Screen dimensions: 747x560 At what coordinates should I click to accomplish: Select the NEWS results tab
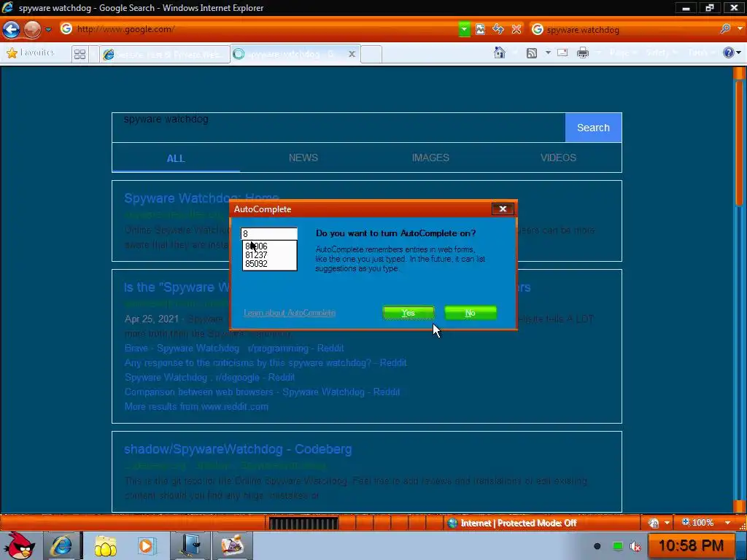click(x=303, y=157)
